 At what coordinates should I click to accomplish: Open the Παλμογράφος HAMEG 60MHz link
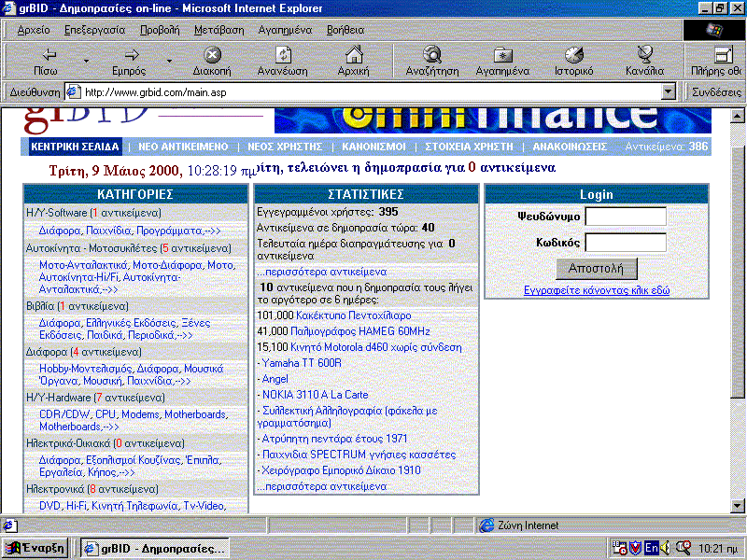pyautogui.click(x=360, y=331)
